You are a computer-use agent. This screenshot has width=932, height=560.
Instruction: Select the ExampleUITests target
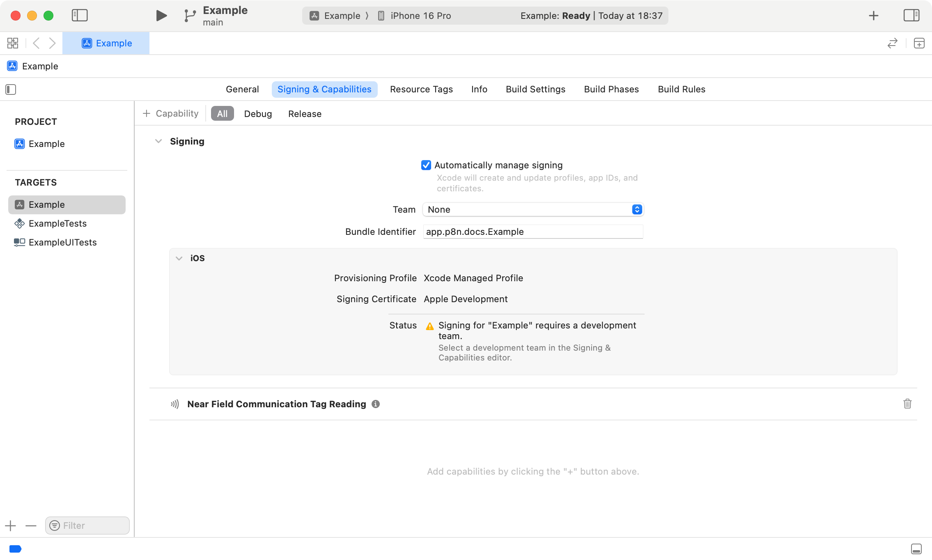62,242
